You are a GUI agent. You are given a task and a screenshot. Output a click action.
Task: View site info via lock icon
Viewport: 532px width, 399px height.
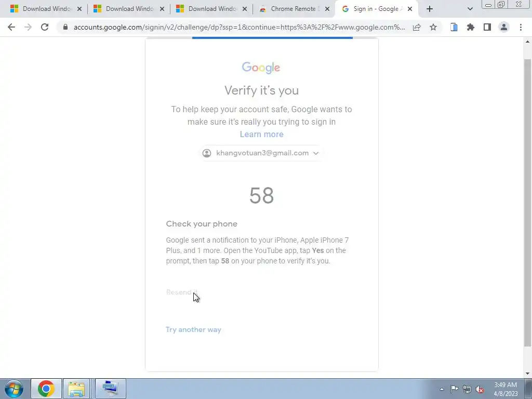coord(65,27)
